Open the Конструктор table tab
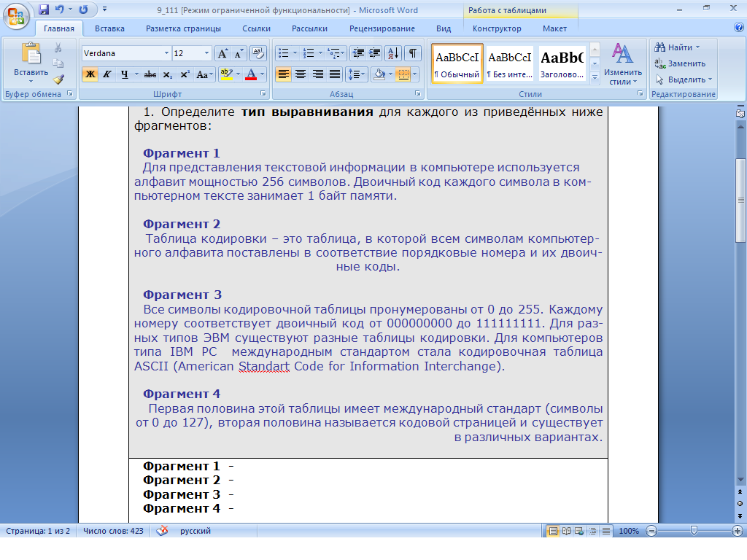The height and width of the screenshot is (560, 747). tap(497, 28)
